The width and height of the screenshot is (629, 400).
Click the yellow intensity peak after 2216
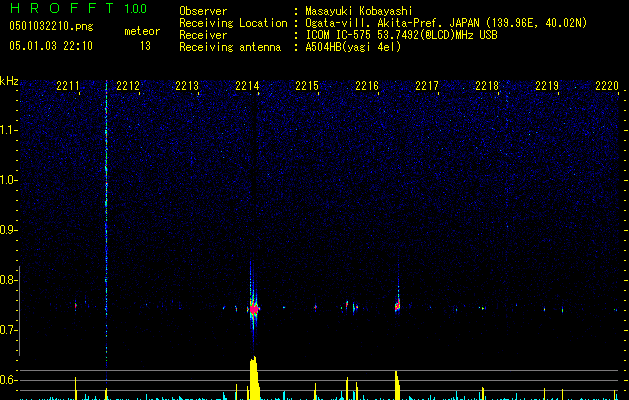click(x=397, y=385)
